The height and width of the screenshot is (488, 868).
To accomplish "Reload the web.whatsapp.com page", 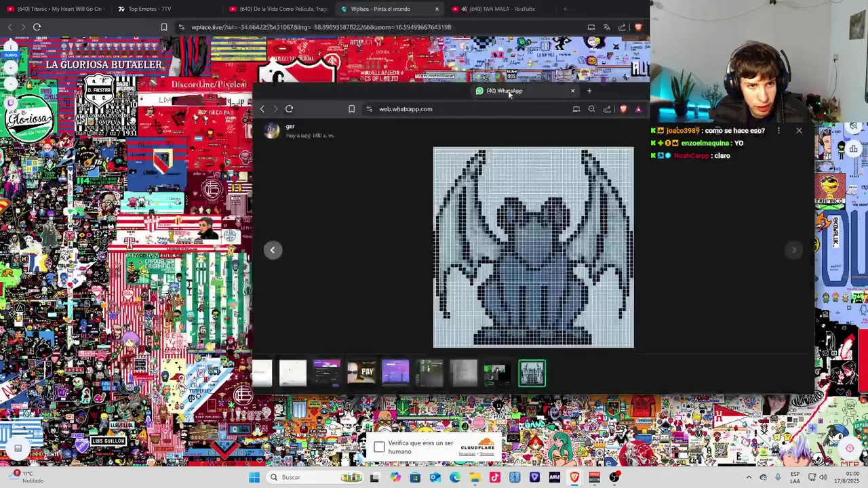I will coord(289,109).
